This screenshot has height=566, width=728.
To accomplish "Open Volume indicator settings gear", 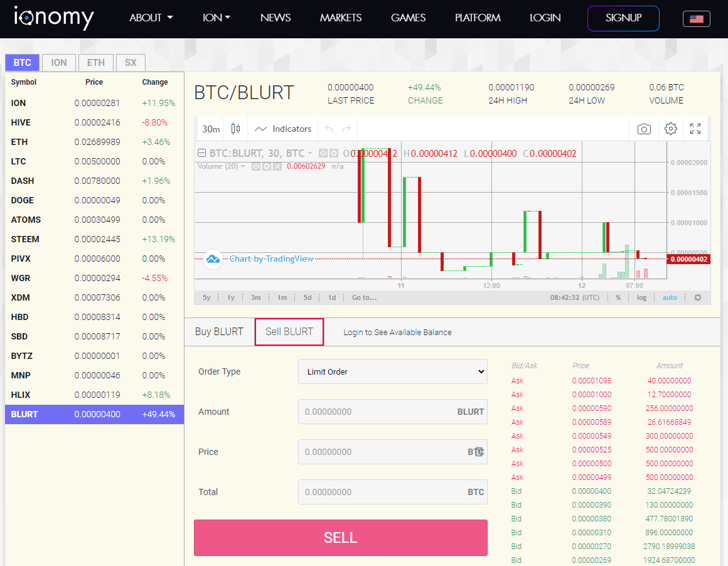I will click(267, 166).
